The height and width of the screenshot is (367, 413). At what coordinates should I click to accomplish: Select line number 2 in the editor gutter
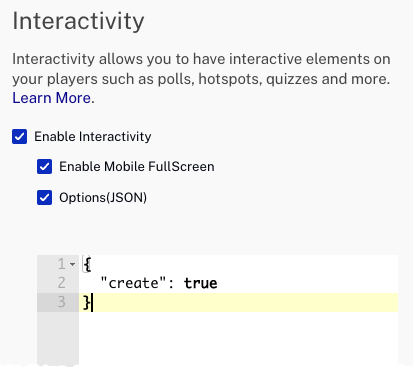tap(61, 283)
